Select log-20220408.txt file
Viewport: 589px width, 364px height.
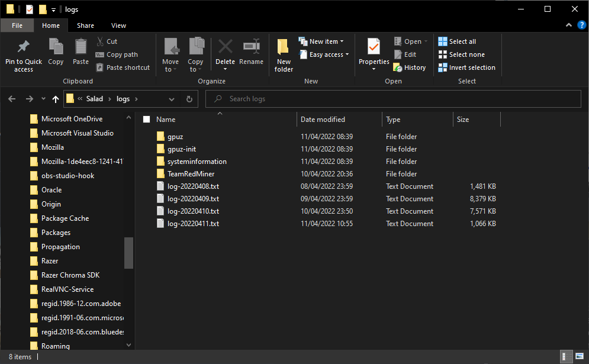pyautogui.click(x=193, y=186)
